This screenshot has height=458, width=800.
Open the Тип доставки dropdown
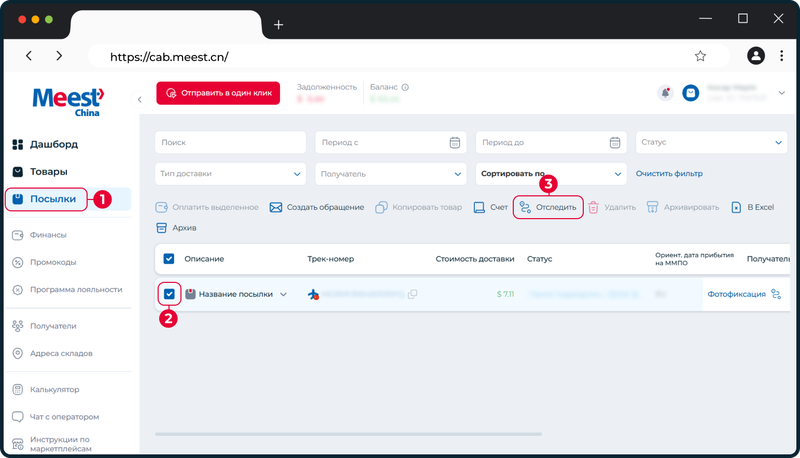point(231,174)
